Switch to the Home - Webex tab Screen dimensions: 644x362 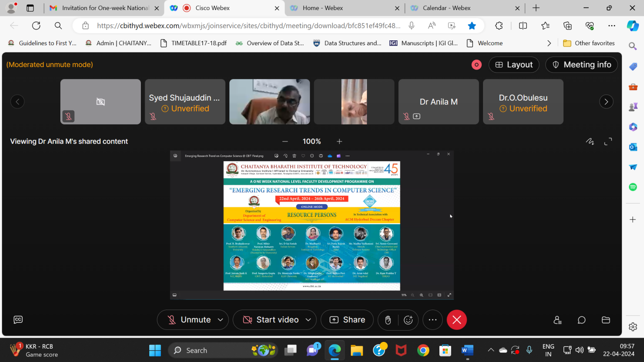point(322,8)
